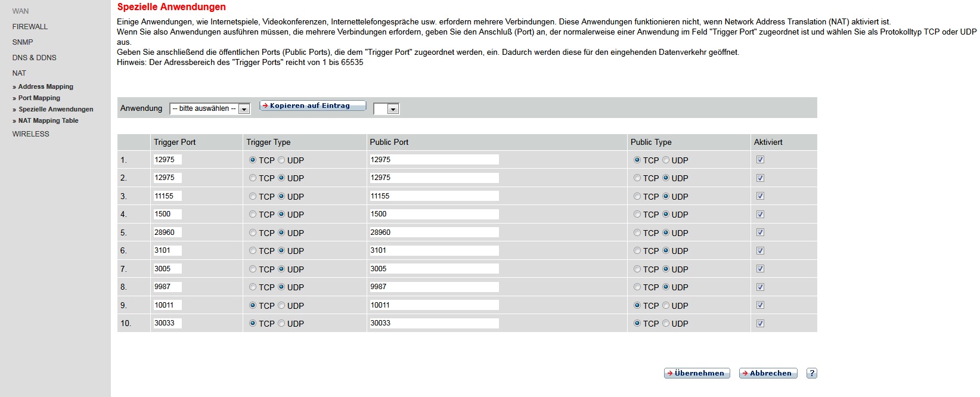Open the SNMP menu section
Image resolution: width=980 pixels, height=397 pixels.
pos(23,42)
